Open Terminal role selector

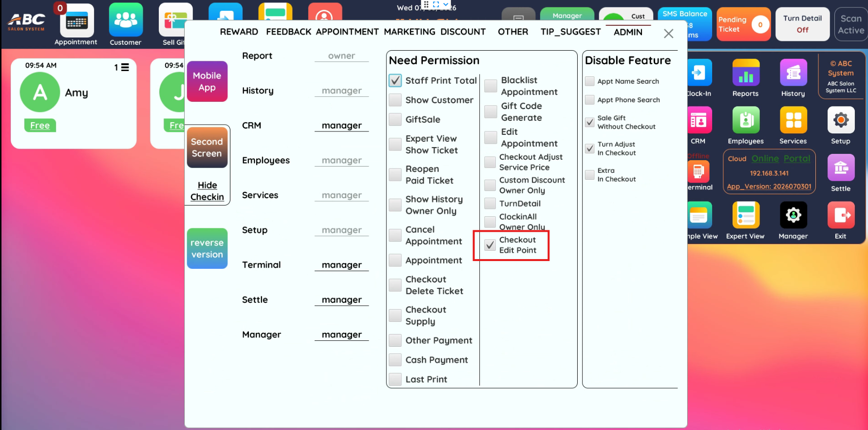point(341,265)
